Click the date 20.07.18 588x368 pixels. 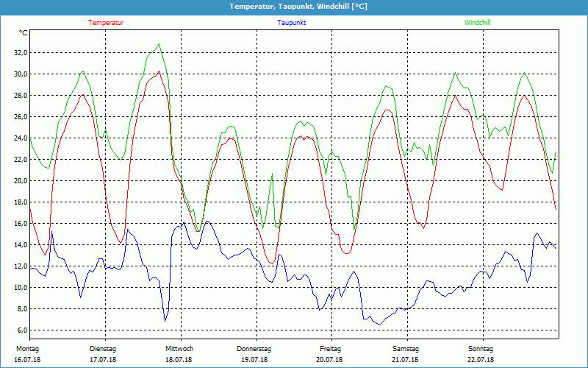(x=329, y=360)
